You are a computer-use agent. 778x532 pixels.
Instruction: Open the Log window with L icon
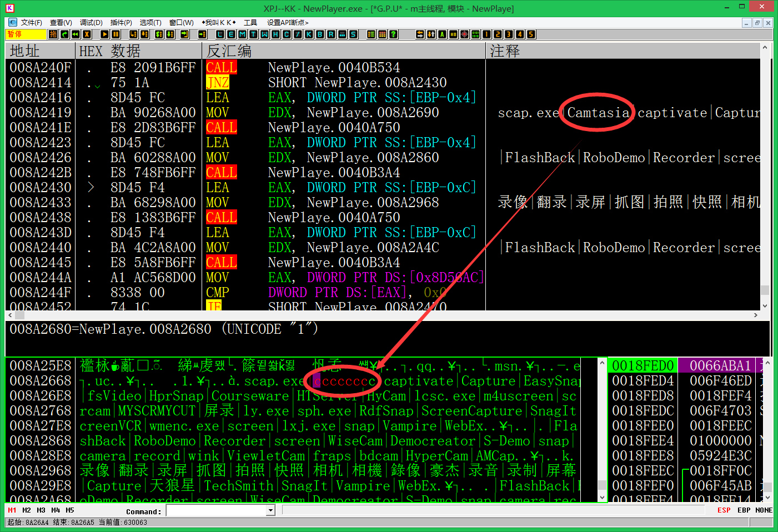click(x=220, y=34)
